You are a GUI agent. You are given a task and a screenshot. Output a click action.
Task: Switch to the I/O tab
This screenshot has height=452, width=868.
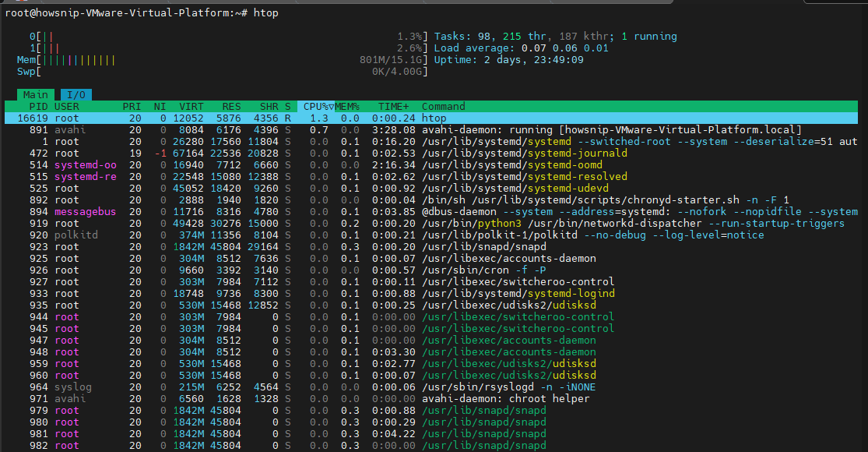pyautogui.click(x=76, y=95)
